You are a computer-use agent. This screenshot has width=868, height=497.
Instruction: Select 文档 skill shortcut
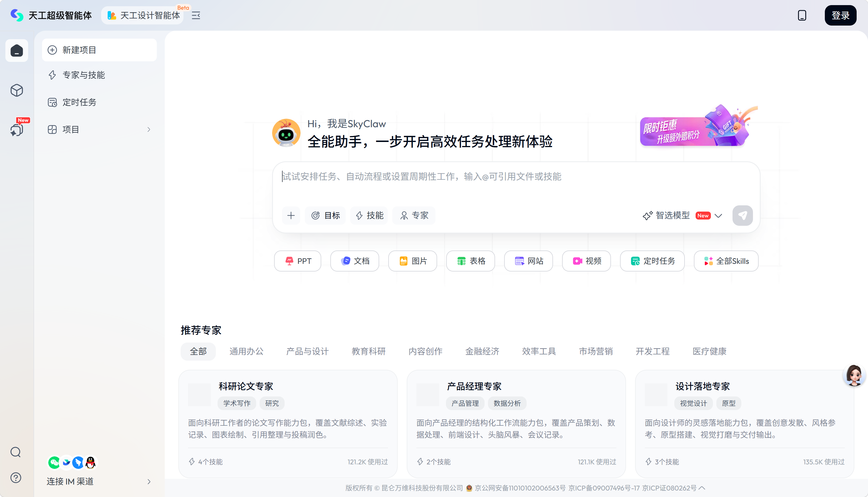pyautogui.click(x=355, y=261)
